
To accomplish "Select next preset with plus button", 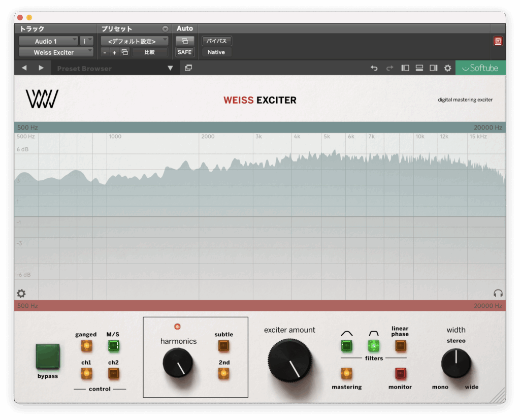I will pyautogui.click(x=114, y=52).
